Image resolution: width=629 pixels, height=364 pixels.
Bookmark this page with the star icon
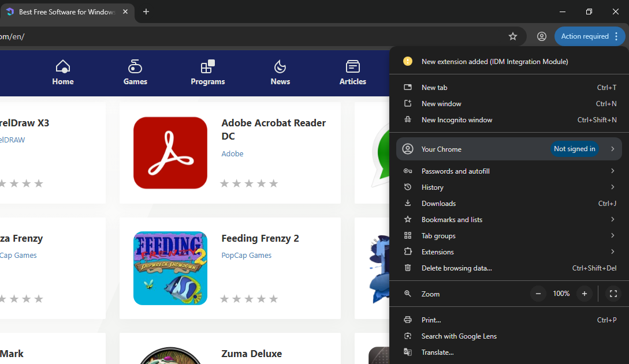point(512,36)
